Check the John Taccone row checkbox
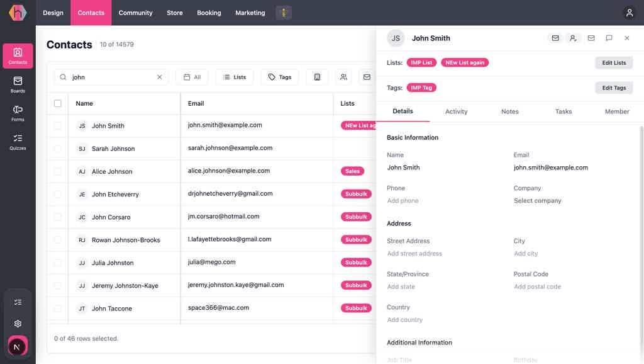 click(57, 309)
